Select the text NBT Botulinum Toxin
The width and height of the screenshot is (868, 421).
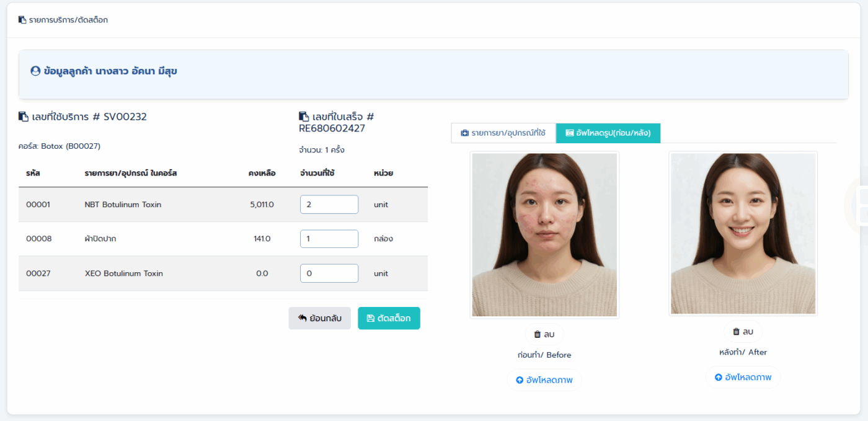123,205
